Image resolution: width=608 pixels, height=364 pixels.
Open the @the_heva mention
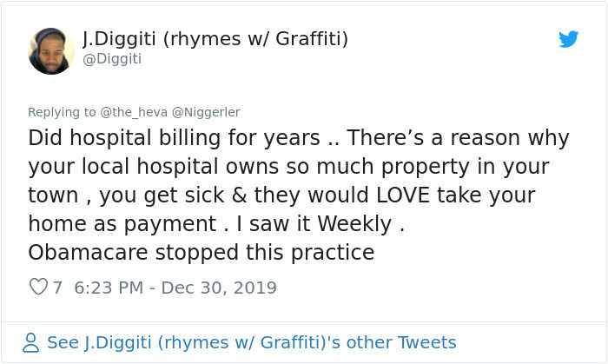click(x=134, y=112)
